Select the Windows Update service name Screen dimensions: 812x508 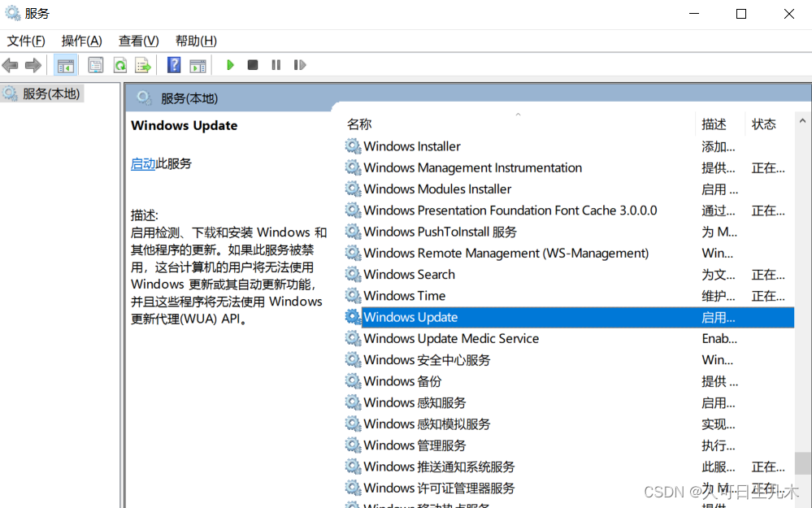tap(410, 318)
